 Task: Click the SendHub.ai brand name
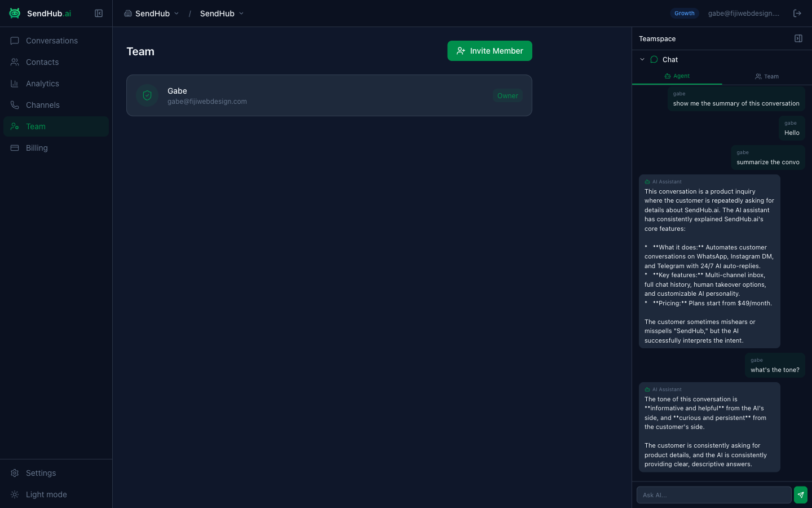(x=49, y=14)
